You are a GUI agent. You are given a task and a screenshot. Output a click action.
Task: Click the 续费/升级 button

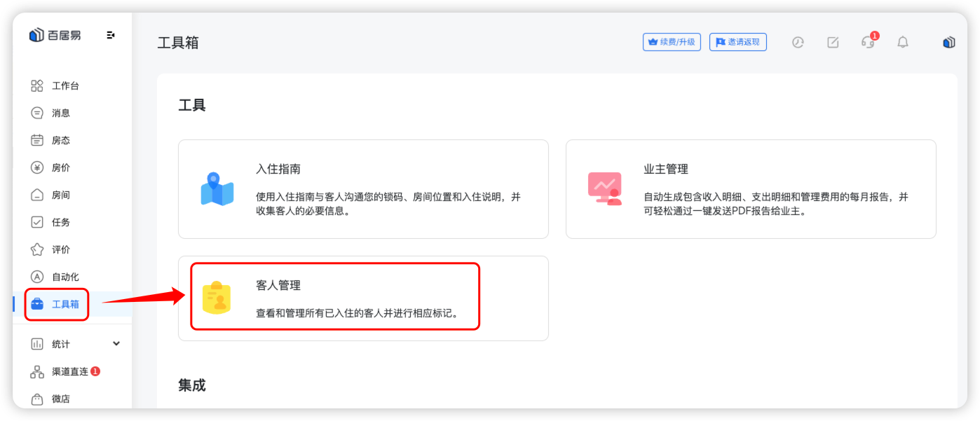[x=672, y=42]
